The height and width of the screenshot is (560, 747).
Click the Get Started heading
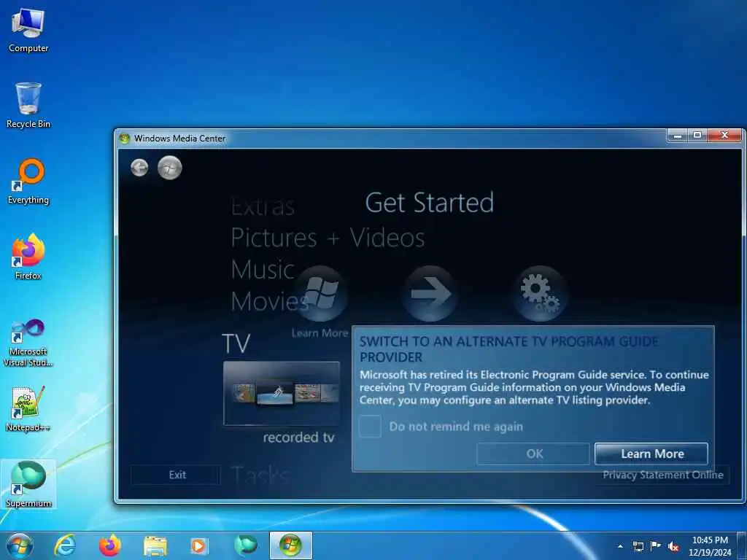point(429,203)
